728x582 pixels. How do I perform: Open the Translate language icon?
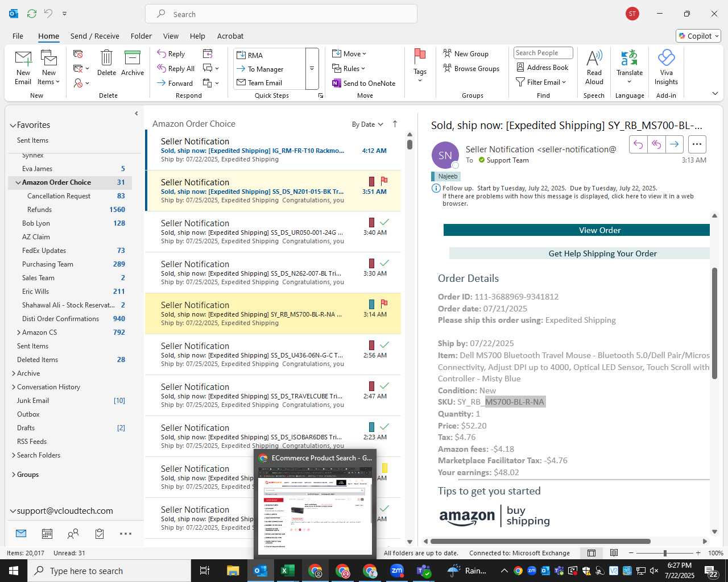(x=629, y=58)
